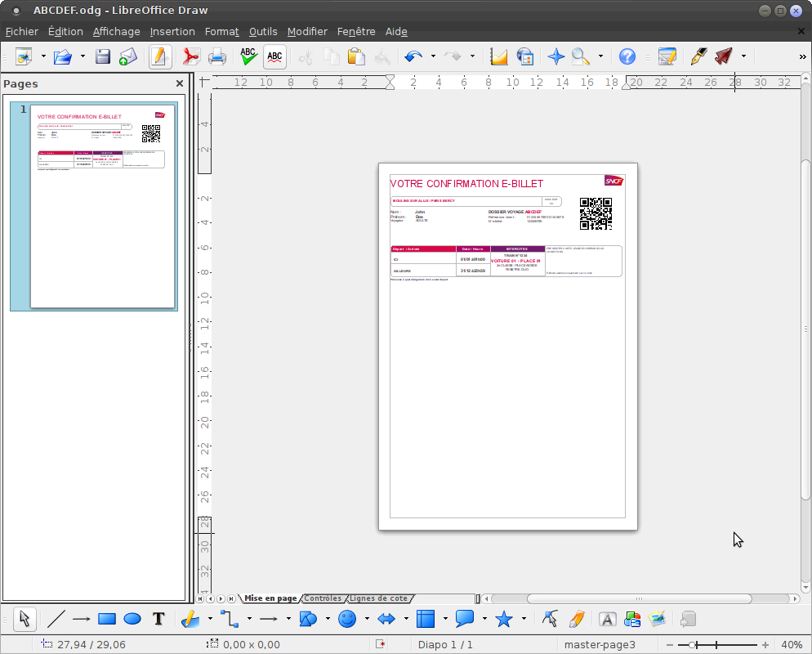Open the Édition menu
The height and width of the screenshot is (654, 812).
[x=65, y=32]
